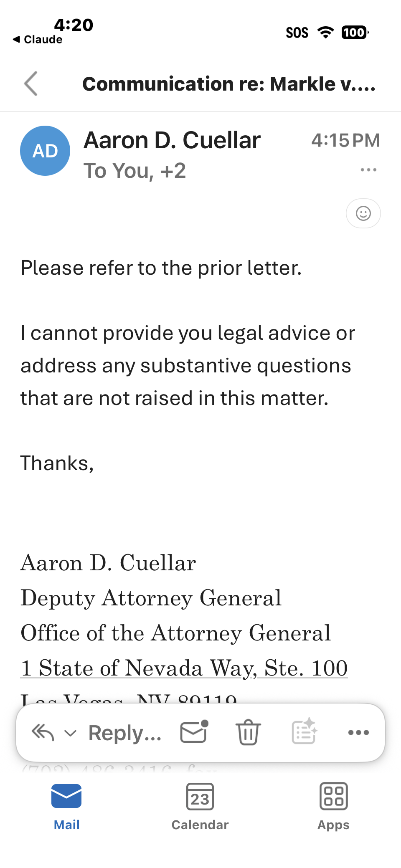Tap the email subject title
This screenshot has width=401, height=868.
(229, 84)
